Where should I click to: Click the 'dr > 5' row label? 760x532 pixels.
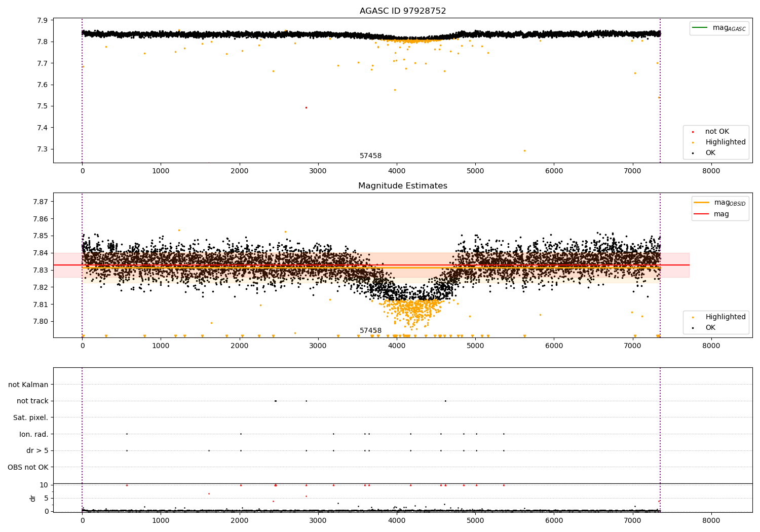(x=37, y=450)
